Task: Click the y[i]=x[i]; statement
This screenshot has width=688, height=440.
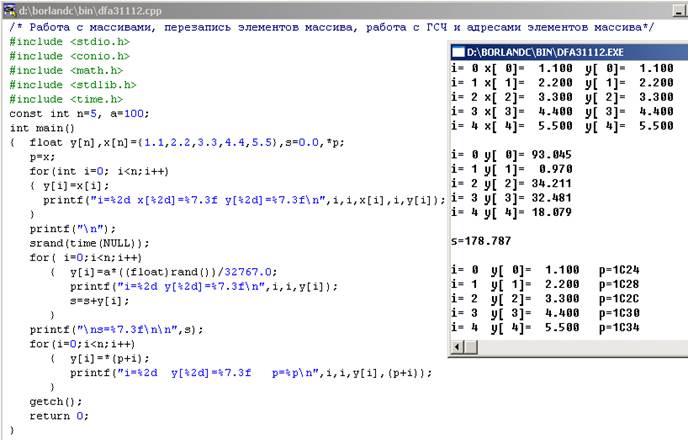Action: coord(76,186)
